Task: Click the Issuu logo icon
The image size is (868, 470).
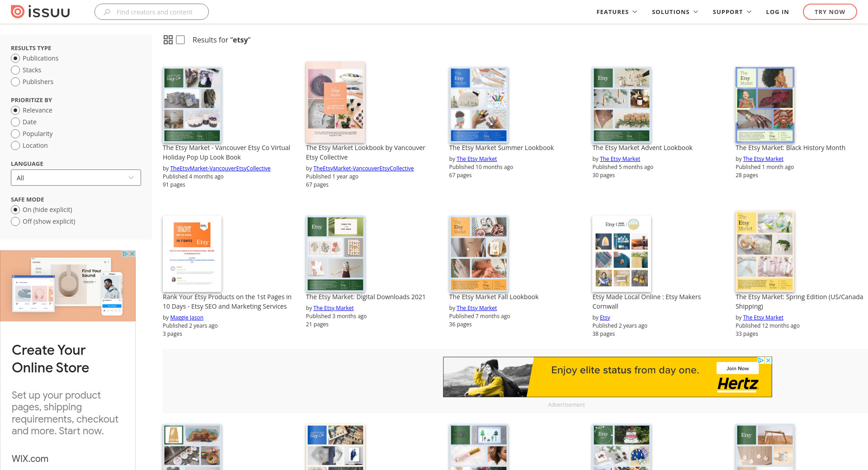Action: [18, 12]
